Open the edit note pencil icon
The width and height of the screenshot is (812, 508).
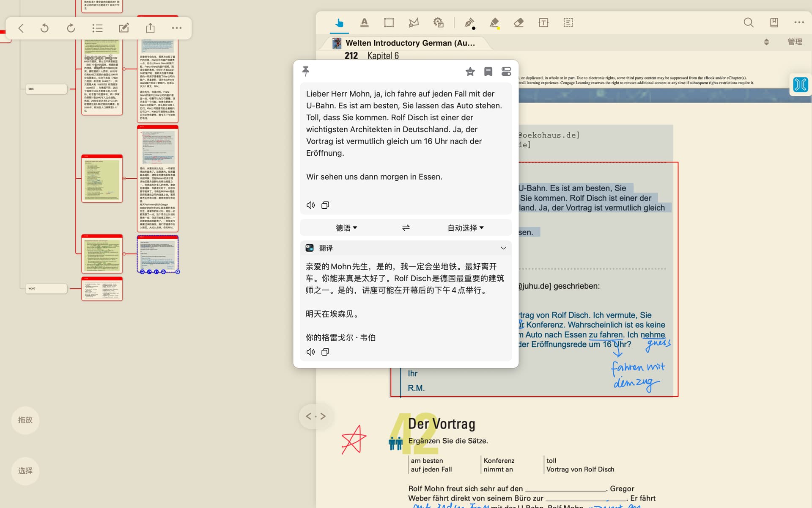coord(124,28)
